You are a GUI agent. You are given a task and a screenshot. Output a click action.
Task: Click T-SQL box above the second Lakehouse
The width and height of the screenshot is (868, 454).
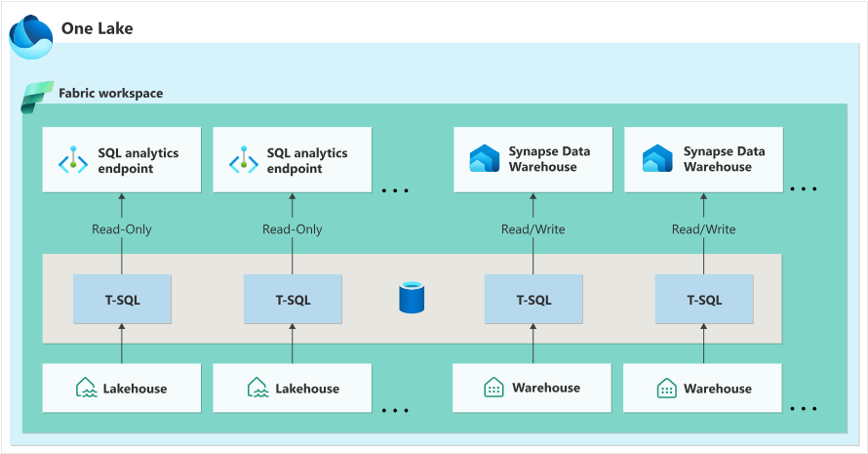pyautogui.click(x=293, y=300)
